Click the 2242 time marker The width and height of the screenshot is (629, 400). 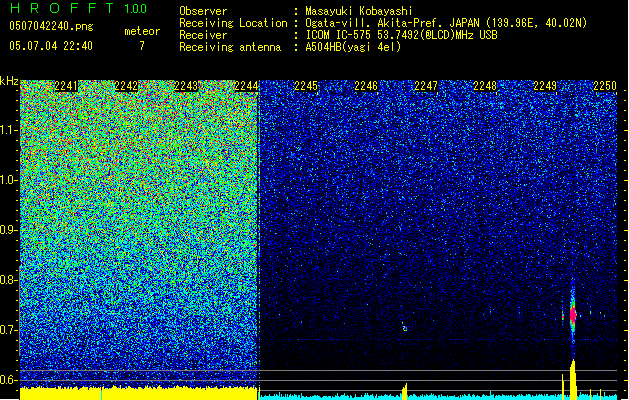click(126, 86)
